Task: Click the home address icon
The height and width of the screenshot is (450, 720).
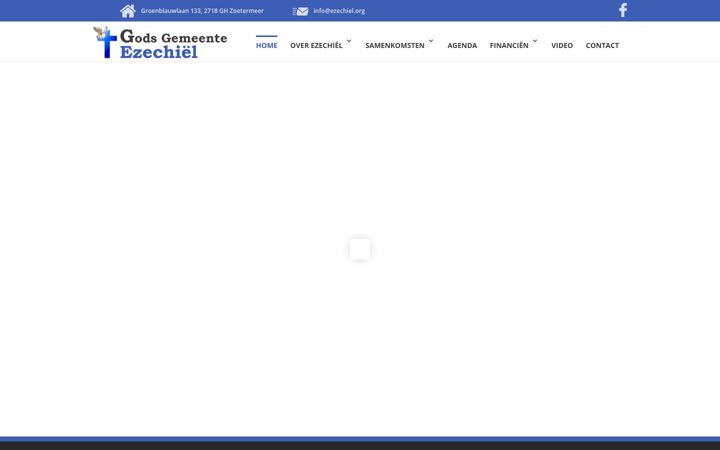Action: (x=128, y=11)
